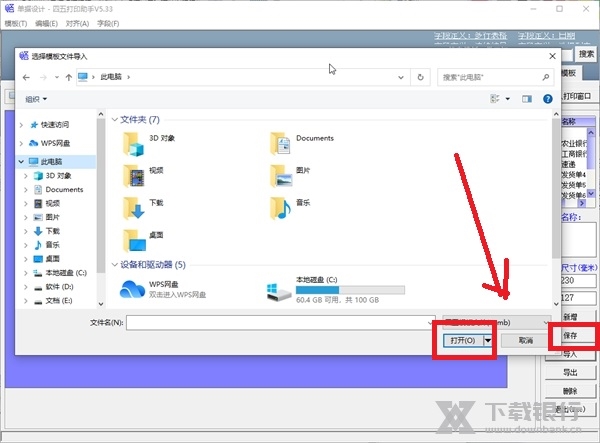Go up one folder level
Screen dimensions: 600x443
(x=68, y=77)
